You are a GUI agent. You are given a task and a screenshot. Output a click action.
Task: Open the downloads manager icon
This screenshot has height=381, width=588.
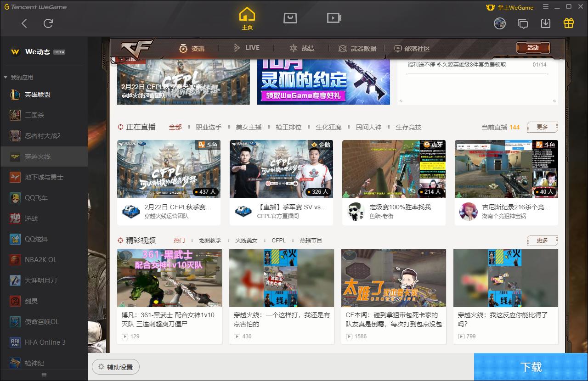click(546, 23)
